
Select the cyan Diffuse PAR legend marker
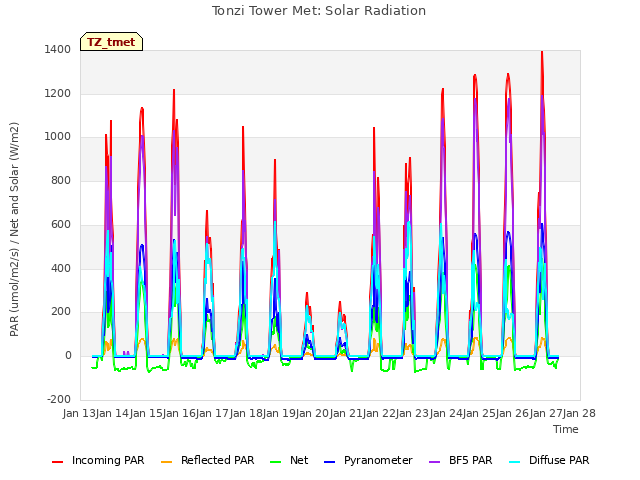[x=515, y=462]
